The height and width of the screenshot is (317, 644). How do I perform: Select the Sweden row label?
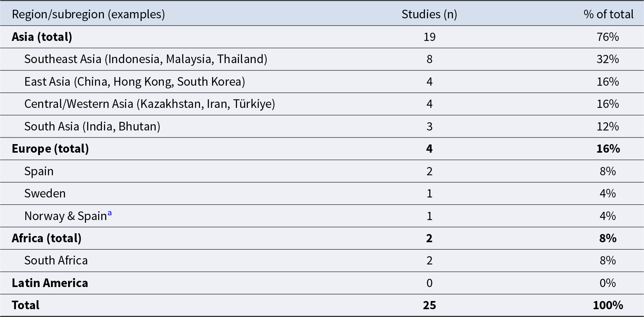45,194
